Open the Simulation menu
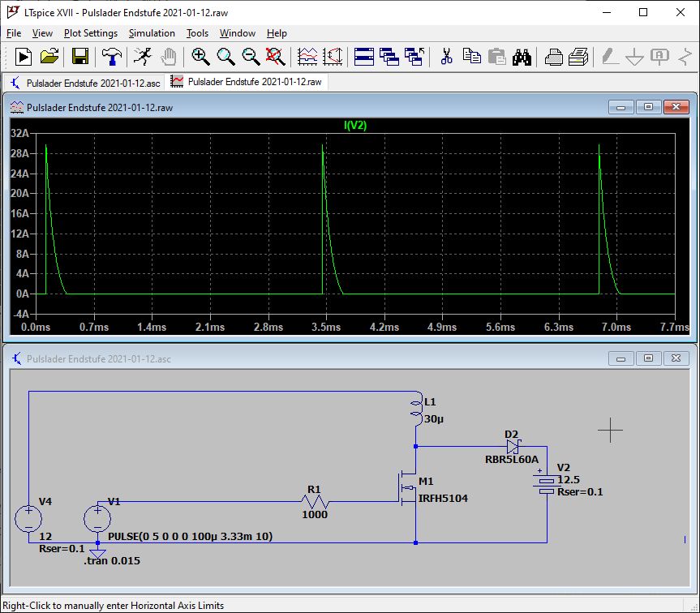The width and height of the screenshot is (700, 613). pyautogui.click(x=152, y=33)
